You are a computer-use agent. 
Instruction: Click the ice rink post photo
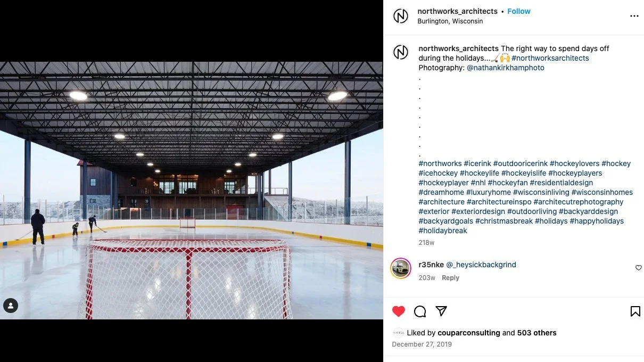pyautogui.click(x=192, y=191)
